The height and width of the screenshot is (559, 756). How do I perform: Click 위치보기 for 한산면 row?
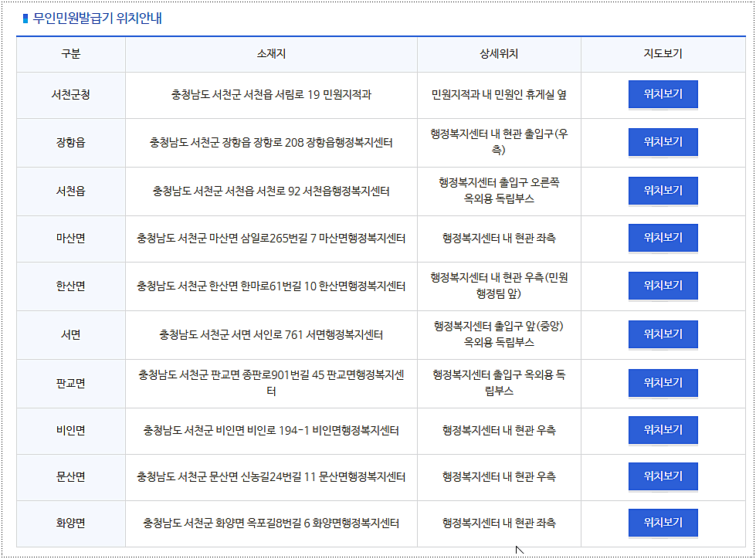point(663,286)
